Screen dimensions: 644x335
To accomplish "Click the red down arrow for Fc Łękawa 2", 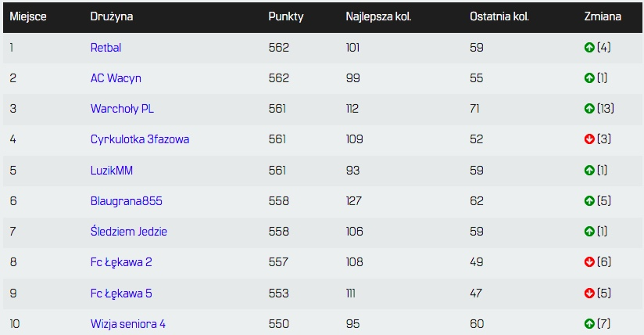I will tap(589, 262).
